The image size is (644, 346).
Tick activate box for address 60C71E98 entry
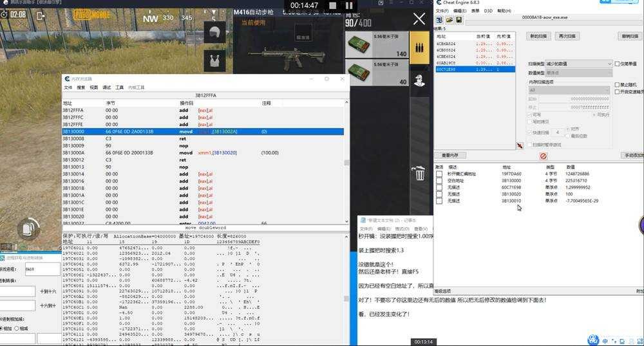click(439, 187)
